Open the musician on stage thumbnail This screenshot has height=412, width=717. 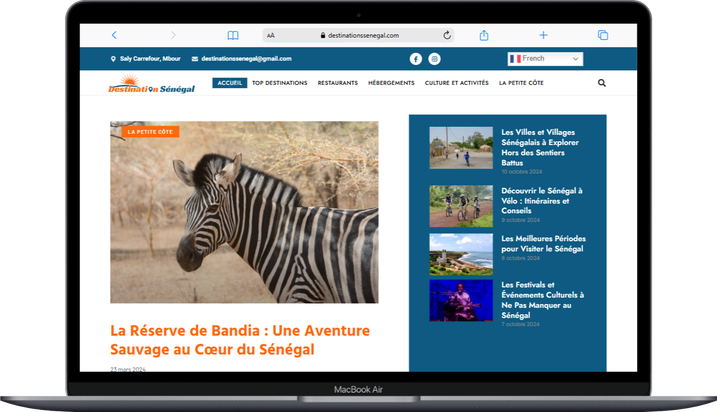(x=461, y=300)
